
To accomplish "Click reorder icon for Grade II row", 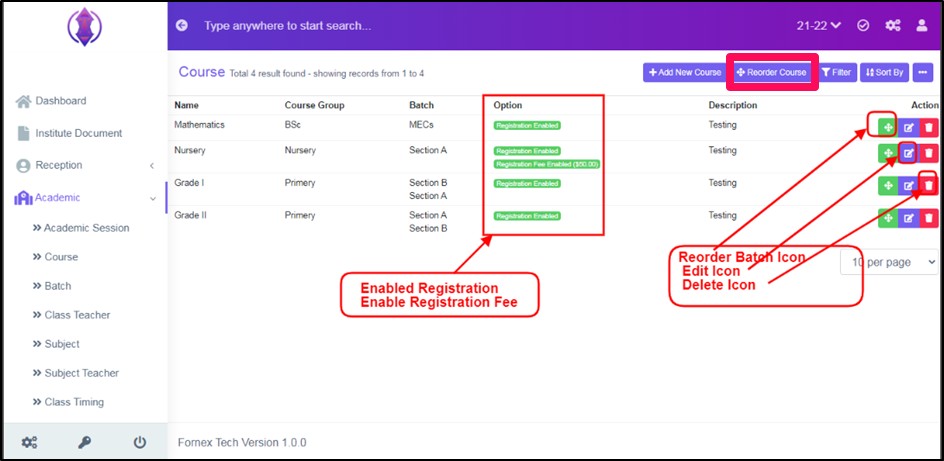I will (888, 218).
